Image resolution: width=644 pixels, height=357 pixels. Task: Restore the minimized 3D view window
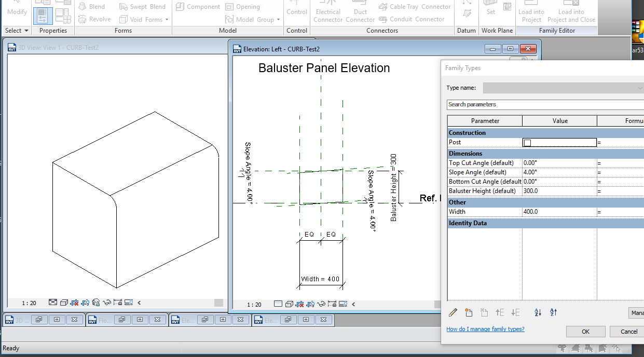pos(39,320)
